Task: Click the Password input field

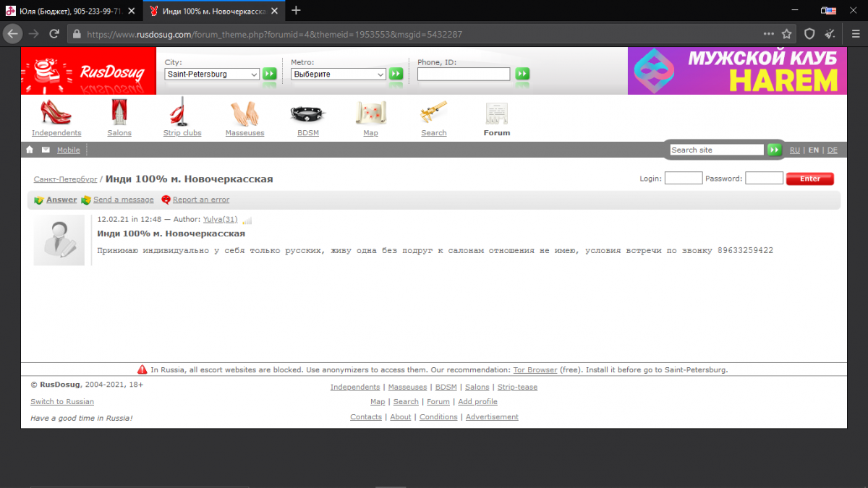Action: coord(764,178)
